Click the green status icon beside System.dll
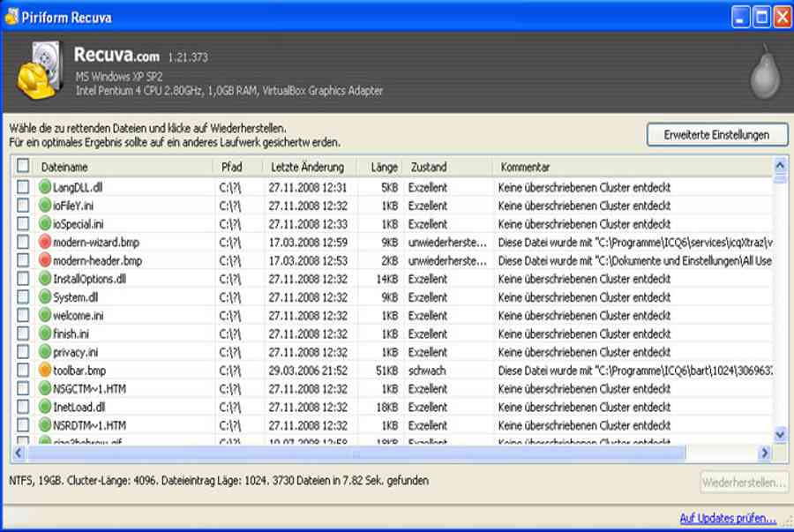This screenshot has width=794, height=532. [x=45, y=296]
